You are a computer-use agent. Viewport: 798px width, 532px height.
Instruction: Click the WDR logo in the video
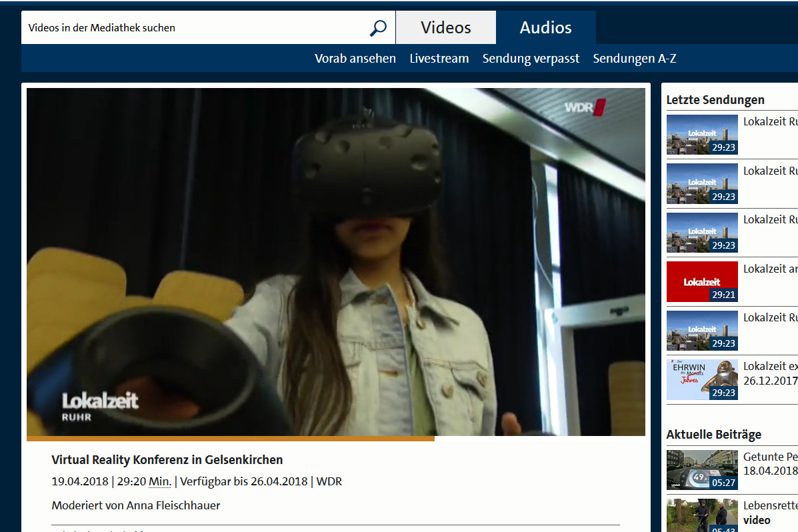coord(585,107)
